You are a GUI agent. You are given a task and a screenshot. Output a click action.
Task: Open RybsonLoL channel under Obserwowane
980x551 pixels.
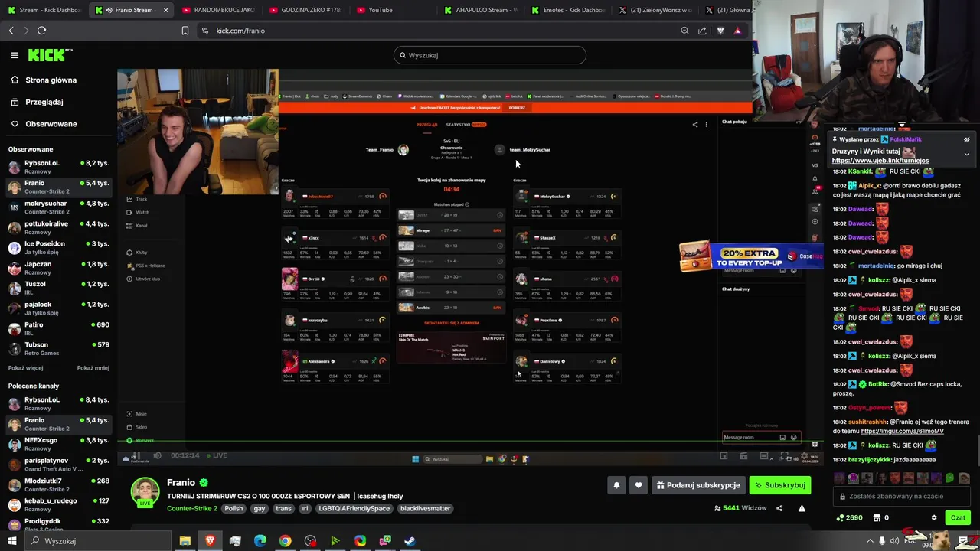pos(58,167)
